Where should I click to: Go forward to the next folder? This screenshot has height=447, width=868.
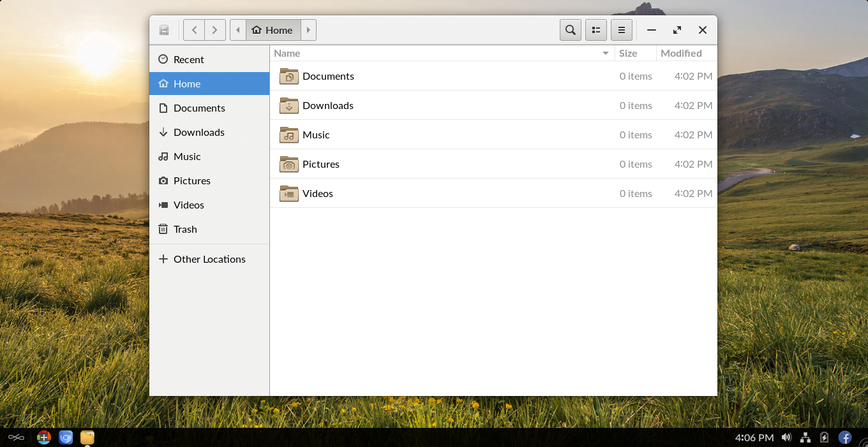pyautogui.click(x=215, y=30)
